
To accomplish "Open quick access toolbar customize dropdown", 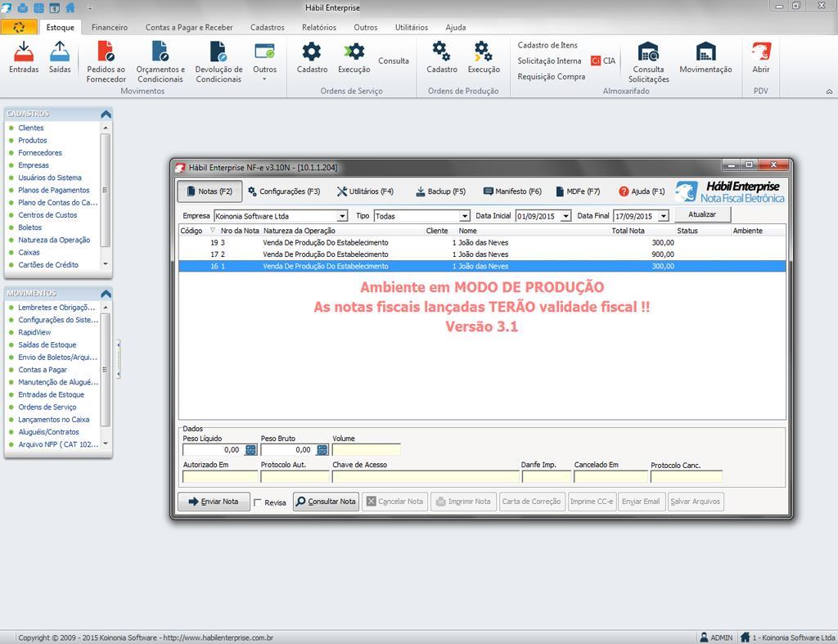I will pyautogui.click(x=90, y=8).
